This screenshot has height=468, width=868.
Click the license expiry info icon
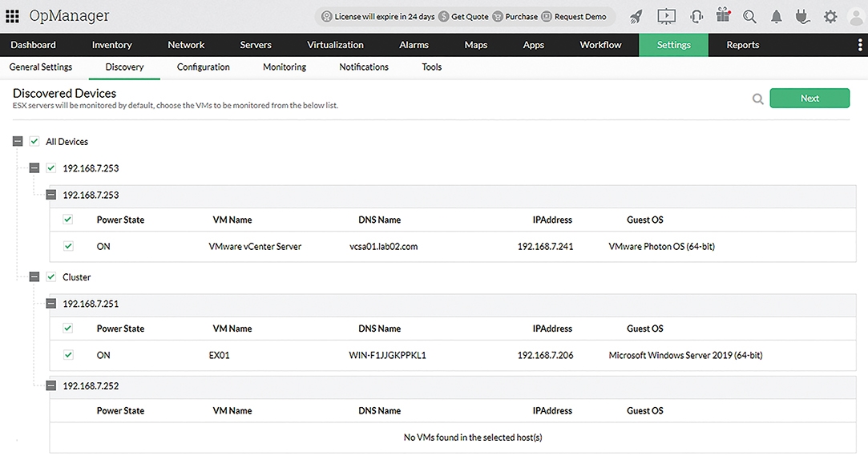coord(327,17)
